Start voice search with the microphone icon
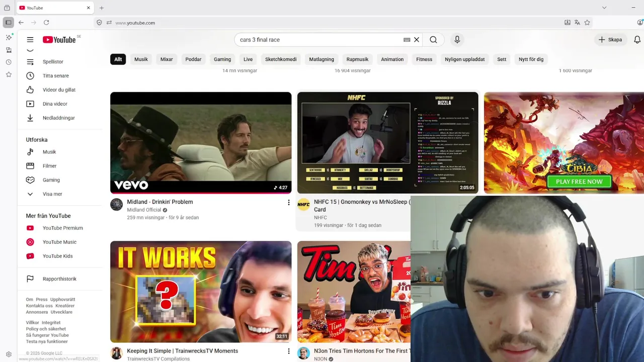The image size is (644, 362). [x=457, y=40]
